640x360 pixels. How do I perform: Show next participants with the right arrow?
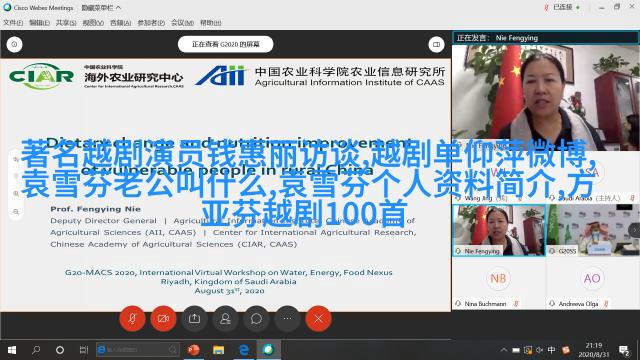pos(635,230)
